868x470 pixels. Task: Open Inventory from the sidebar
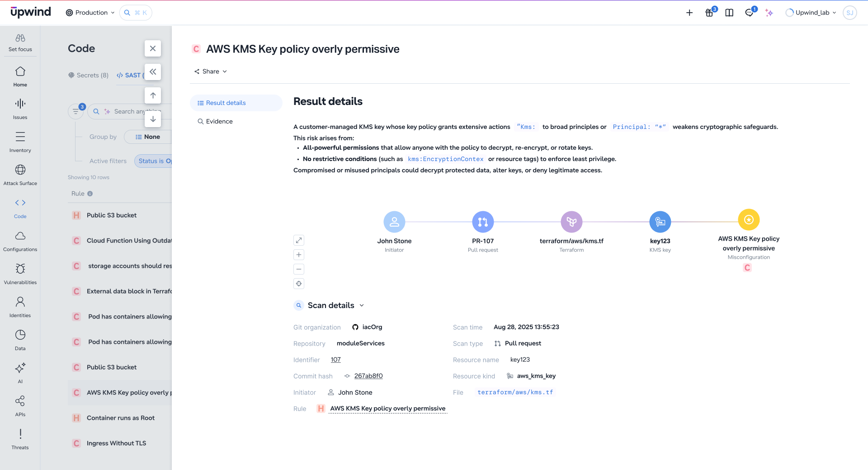coord(20,142)
